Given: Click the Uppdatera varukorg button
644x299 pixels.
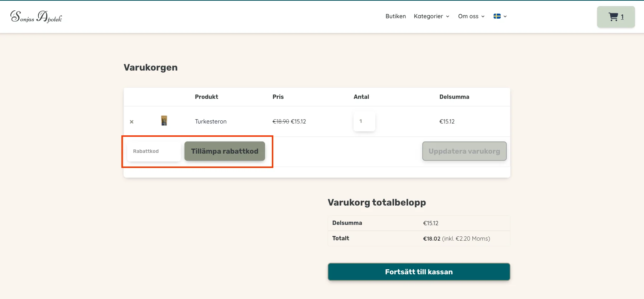Looking at the screenshot, I should pos(464,151).
